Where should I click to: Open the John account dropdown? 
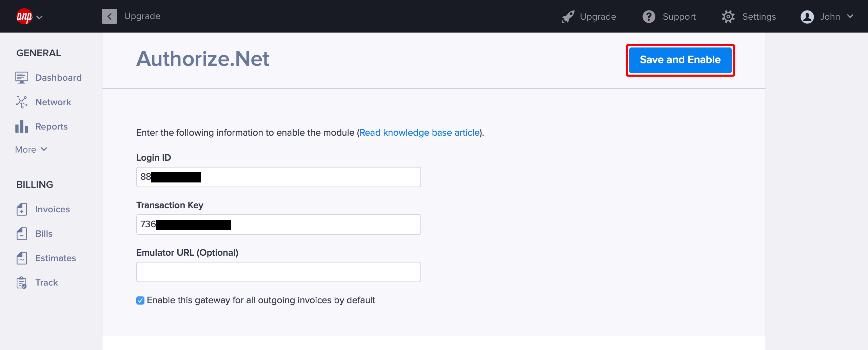(x=829, y=16)
